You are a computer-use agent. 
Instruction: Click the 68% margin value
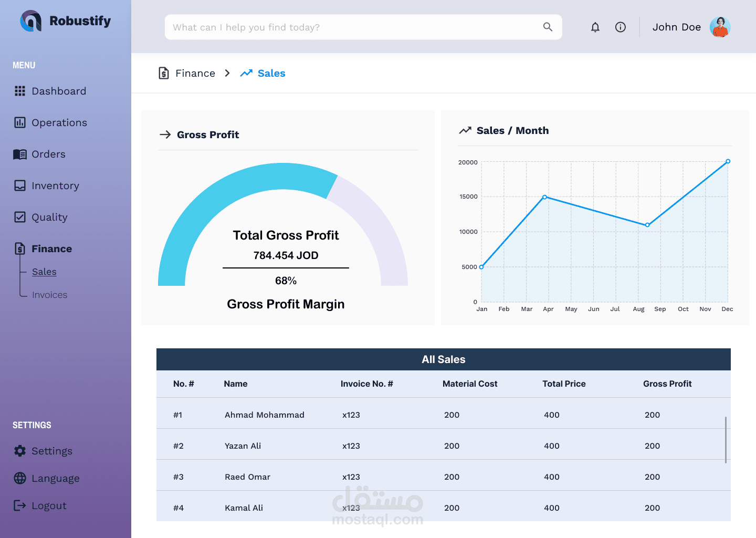286,281
